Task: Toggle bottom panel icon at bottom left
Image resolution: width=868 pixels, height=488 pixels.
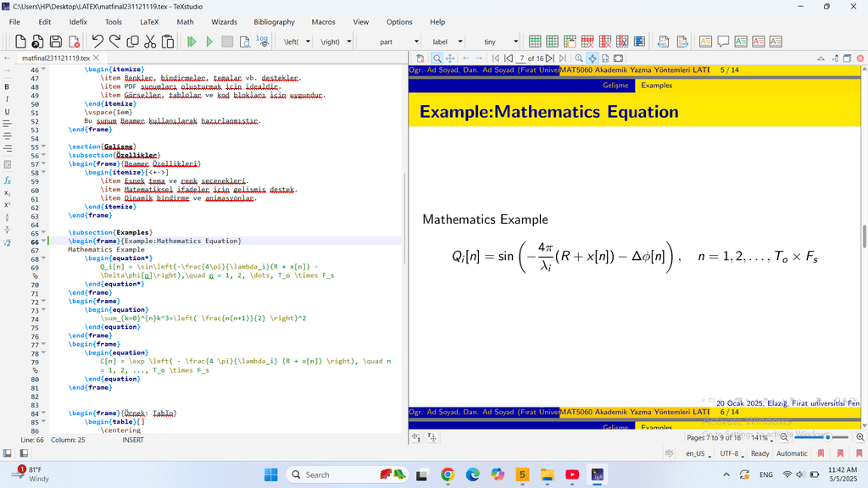Action: click(x=24, y=453)
